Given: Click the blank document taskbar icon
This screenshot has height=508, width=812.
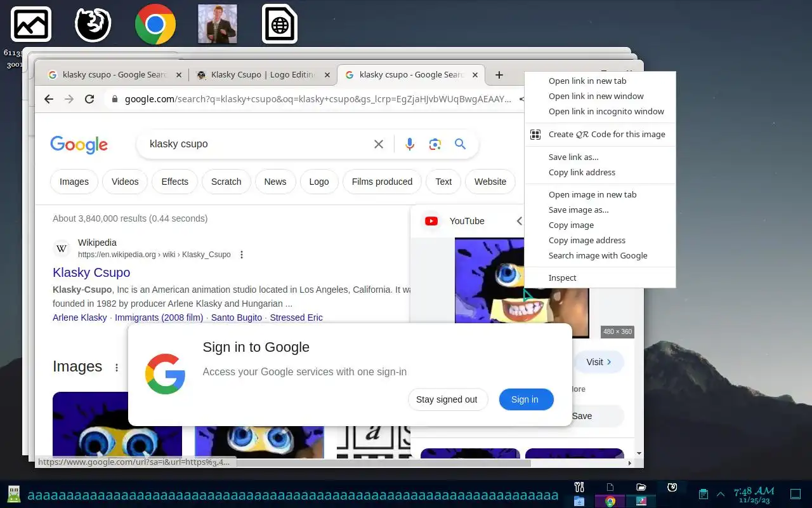Looking at the screenshot, I should pyautogui.click(x=610, y=487).
